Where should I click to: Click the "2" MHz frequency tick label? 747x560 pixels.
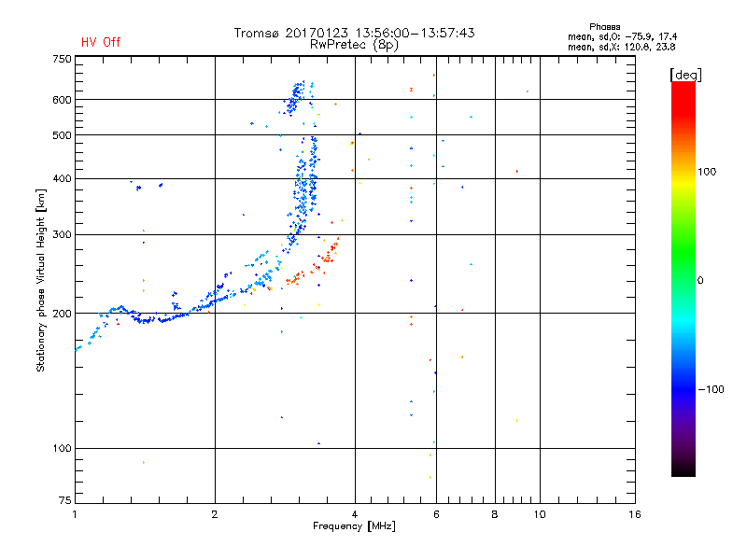tap(215, 514)
